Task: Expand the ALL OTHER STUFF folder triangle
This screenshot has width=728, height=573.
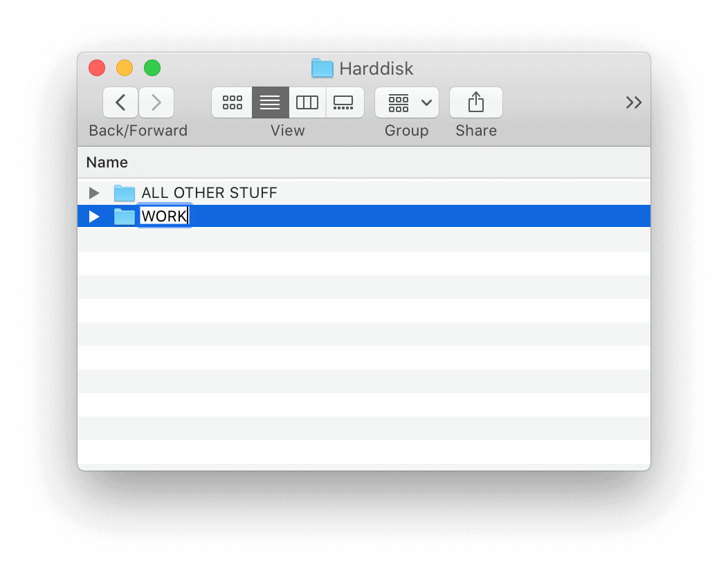Action: coord(94,192)
